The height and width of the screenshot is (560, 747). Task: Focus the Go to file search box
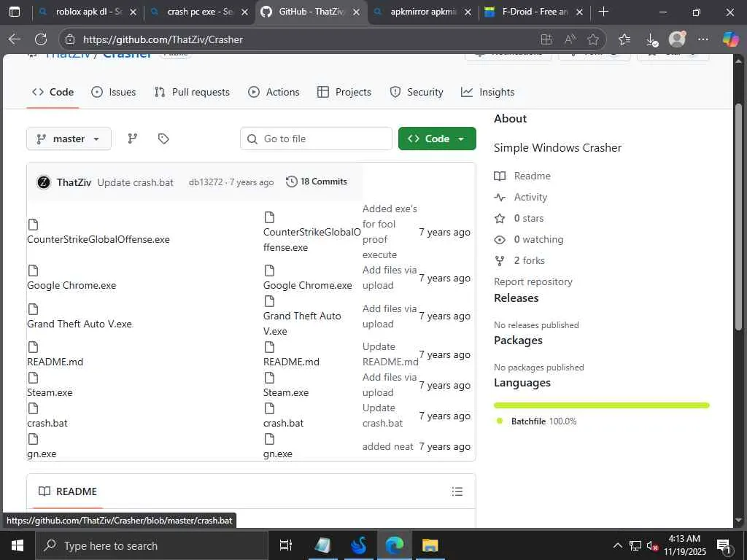(316, 139)
